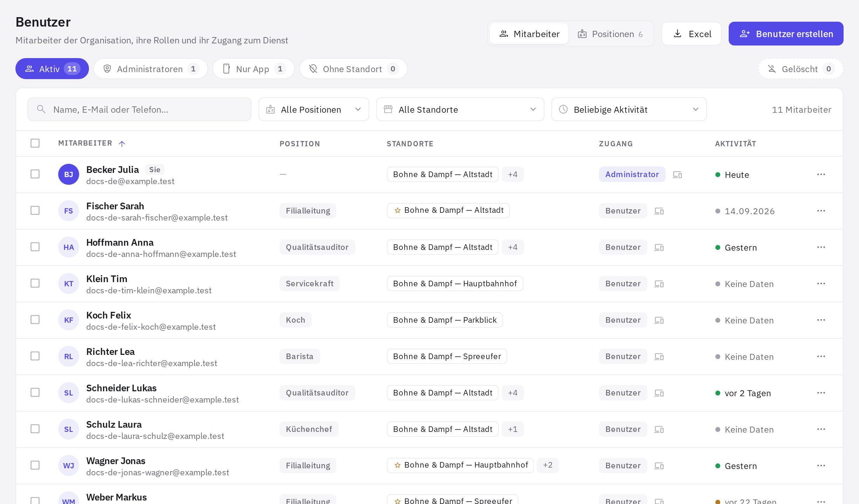The width and height of the screenshot is (859, 504).
Task: Open the Alle Standorte dropdown
Action: point(460,110)
